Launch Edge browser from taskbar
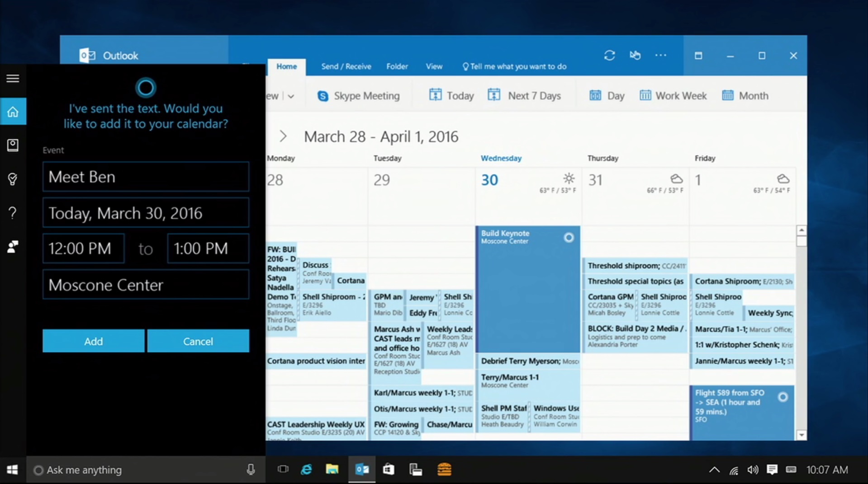Viewport: 868px width, 484px height. tap(307, 470)
